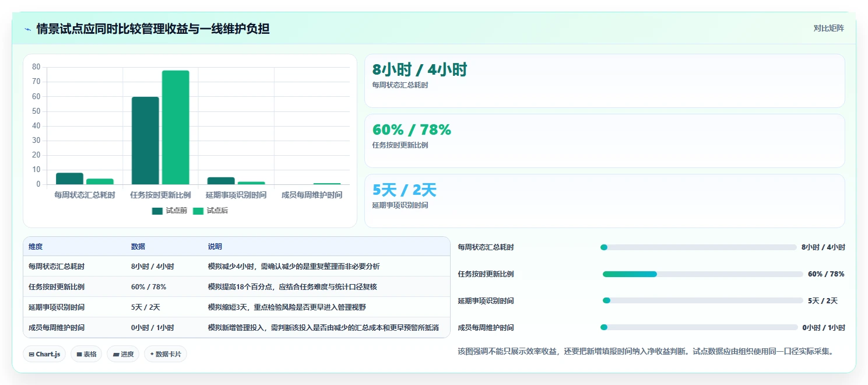Click the 数据 column header

138,247
